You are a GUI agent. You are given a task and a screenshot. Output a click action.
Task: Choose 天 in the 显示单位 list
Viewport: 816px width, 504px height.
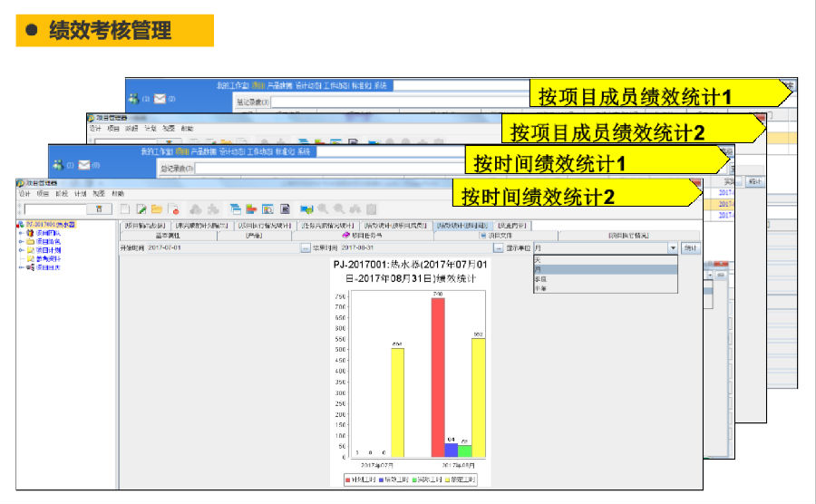tap(606, 260)
